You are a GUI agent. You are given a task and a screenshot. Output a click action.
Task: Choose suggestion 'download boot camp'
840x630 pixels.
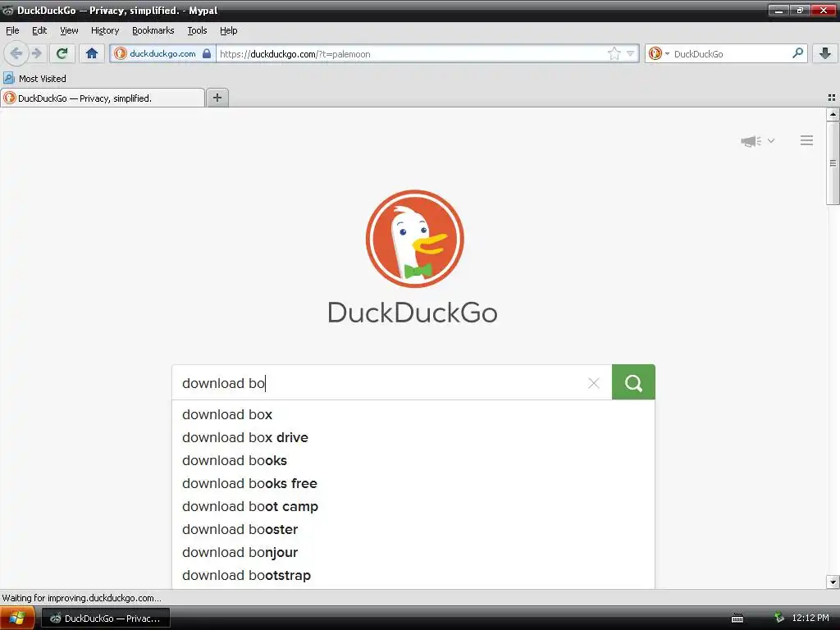coord(413,507)
